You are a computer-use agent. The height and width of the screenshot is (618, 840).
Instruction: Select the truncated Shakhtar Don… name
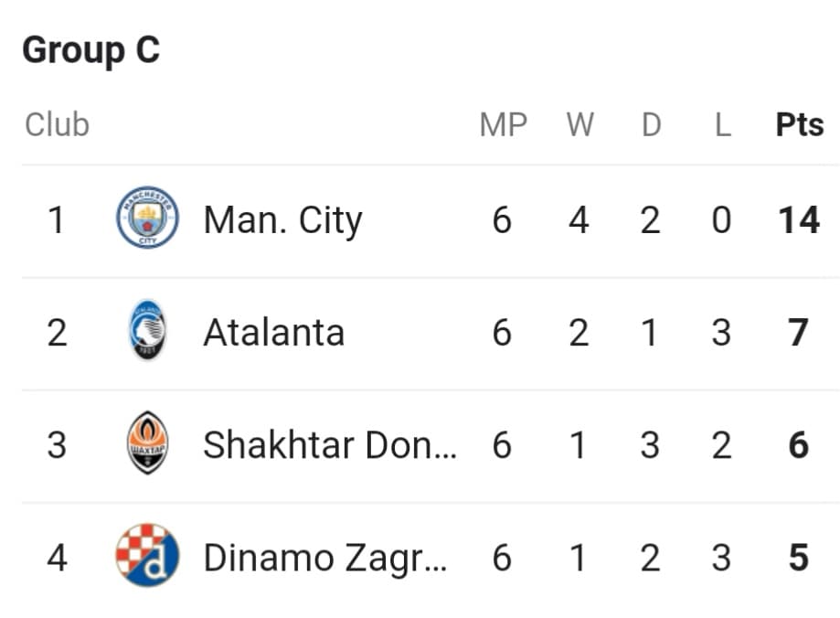click(x=330, y=445)
